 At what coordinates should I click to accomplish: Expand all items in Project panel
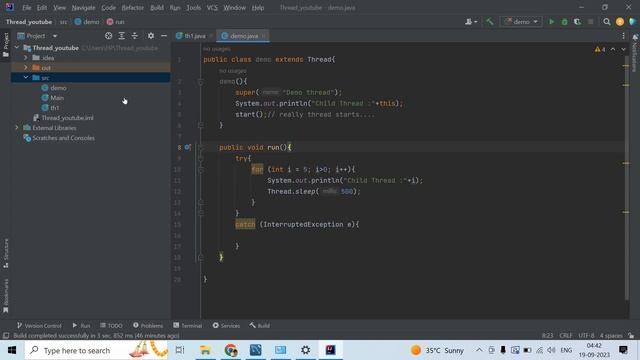tap(122, 36)
